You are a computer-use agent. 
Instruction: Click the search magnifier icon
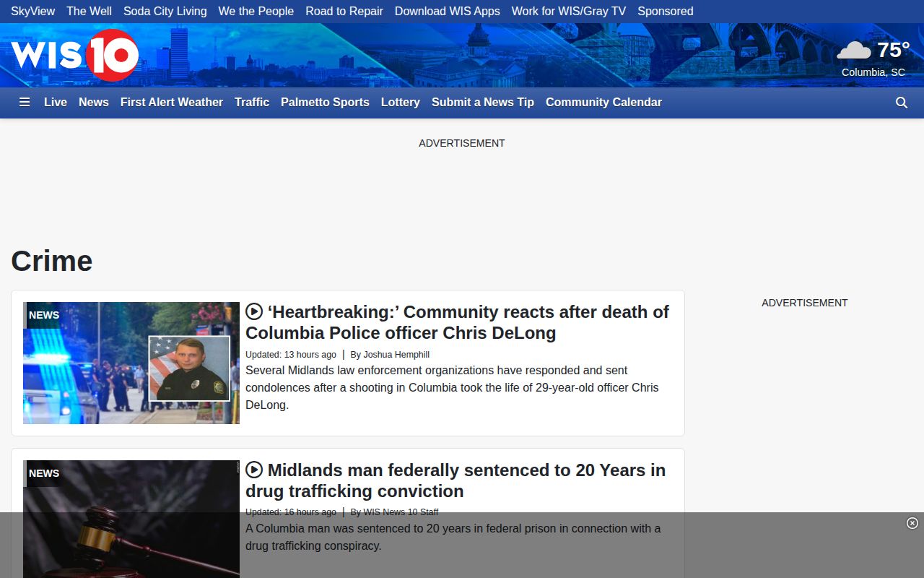click(902, 103)
